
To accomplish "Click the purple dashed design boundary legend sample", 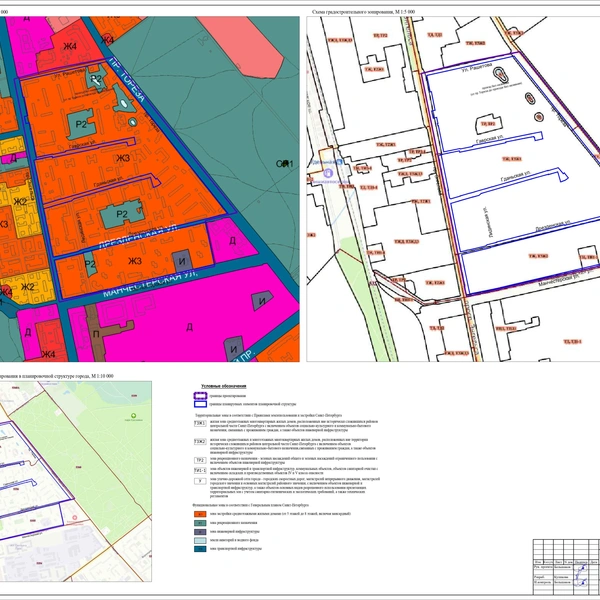I will [200, 396].
